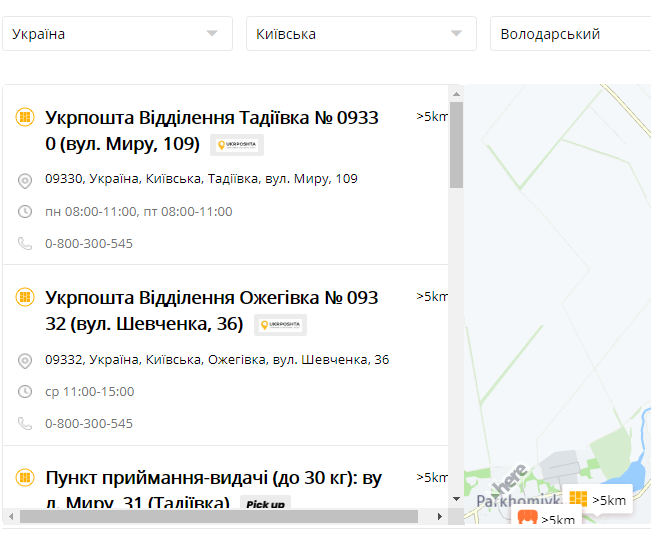
Task: Click address 09330, Україна, Київська, Тадіївка
Action: click(201, 179)
